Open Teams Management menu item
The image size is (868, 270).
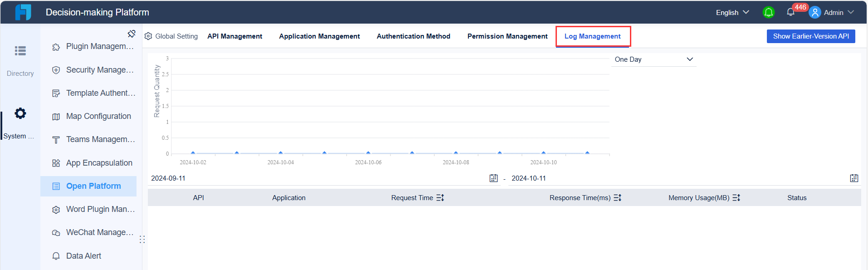coord(88,139)
